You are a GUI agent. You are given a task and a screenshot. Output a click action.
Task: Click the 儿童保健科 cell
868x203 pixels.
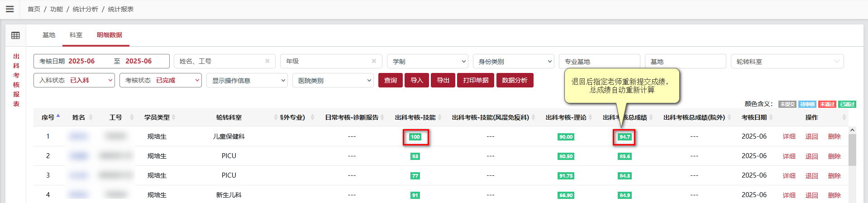pyautogui.click(x=229, y=136)
